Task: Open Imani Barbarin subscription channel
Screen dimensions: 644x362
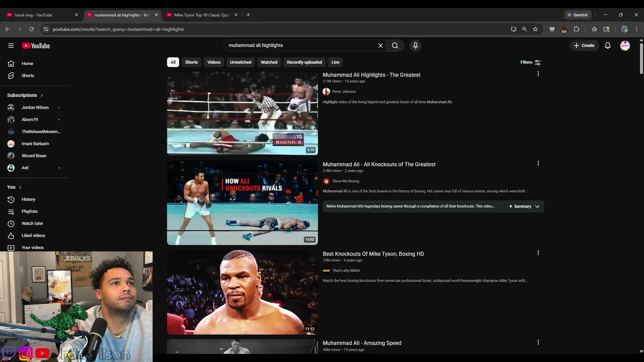Action: coord(35,143)
